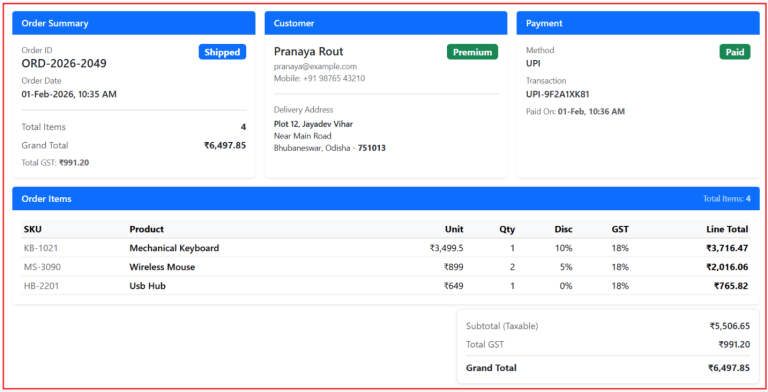The height and width of the screenshot is (392, 768).
Task: Click product Wireless Mouse
Action: click(162, 267)
